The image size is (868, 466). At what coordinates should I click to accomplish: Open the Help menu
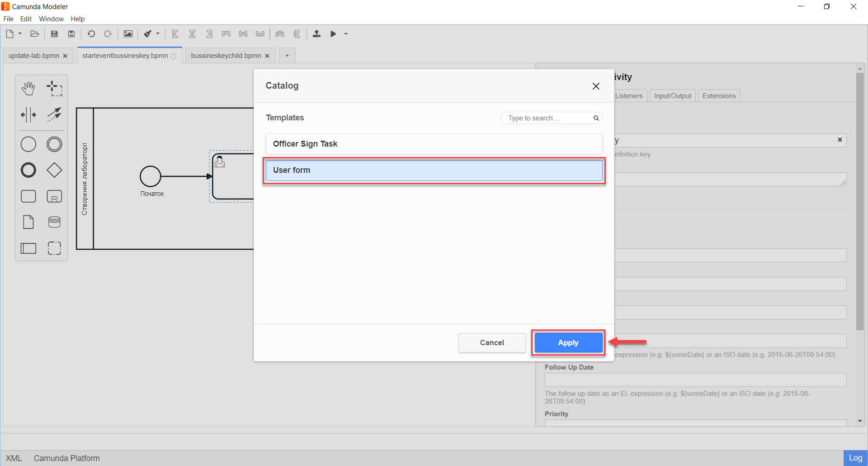point(77,19)
